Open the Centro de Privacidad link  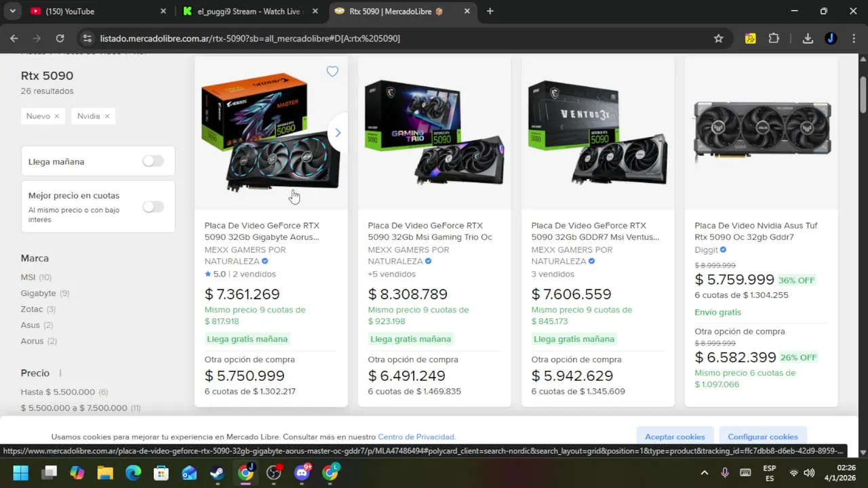click(x=416, y=437)
